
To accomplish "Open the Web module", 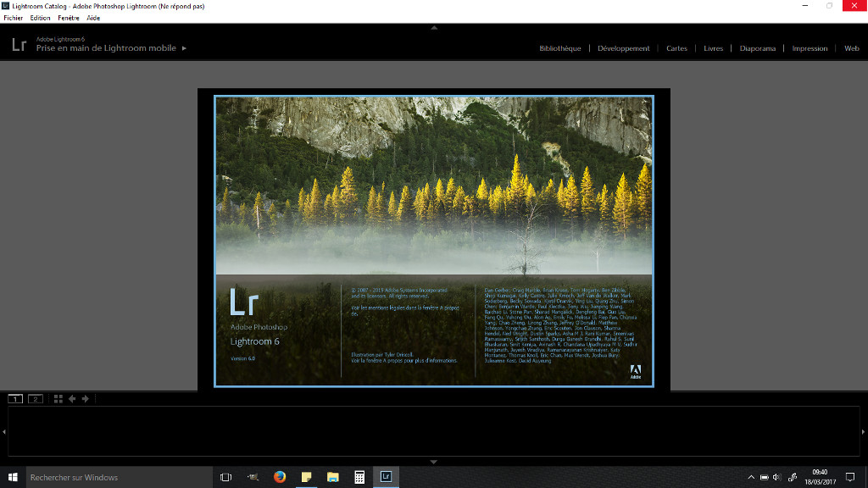I will coord(851,48).
